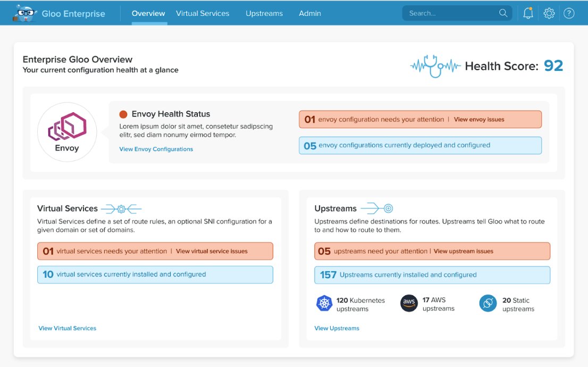Click 157 Upstreams installed banner
This screenshot has height=367, width=588.
432,274
